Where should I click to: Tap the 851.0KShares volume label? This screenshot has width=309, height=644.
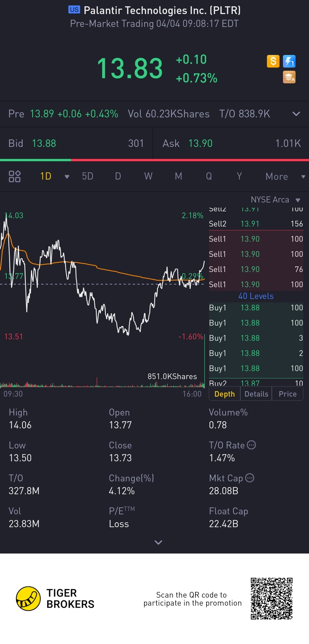pos(172,376)
